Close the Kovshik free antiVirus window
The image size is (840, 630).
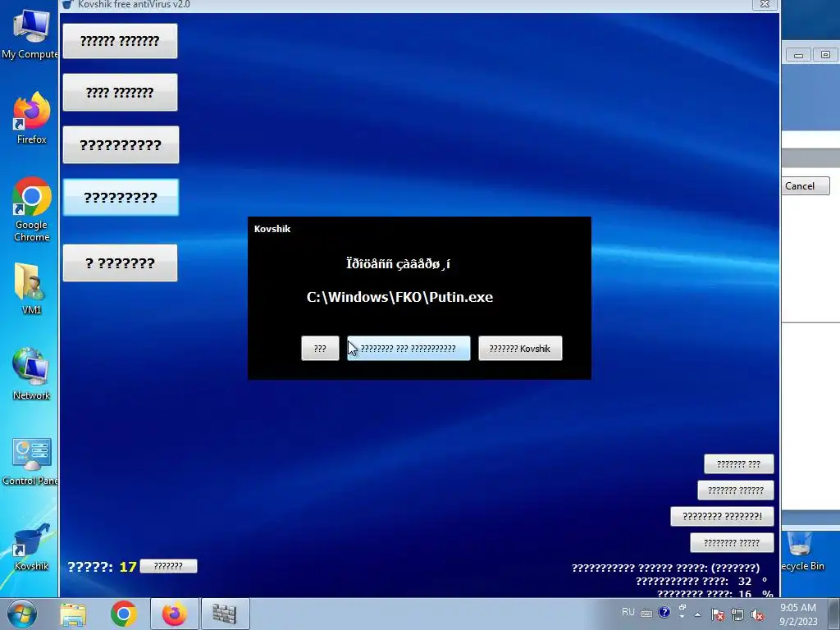click(x=765, y=4)
